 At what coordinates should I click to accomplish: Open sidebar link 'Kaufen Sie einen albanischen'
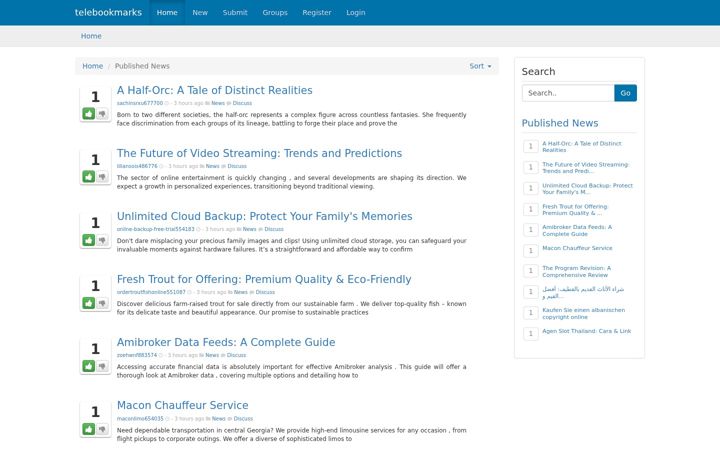coord(584,314)
